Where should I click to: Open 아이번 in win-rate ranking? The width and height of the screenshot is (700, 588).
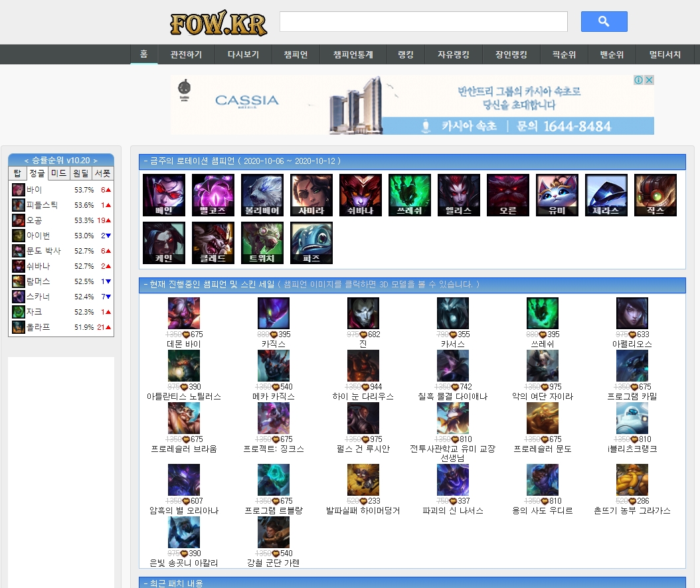tap(61, 236)
